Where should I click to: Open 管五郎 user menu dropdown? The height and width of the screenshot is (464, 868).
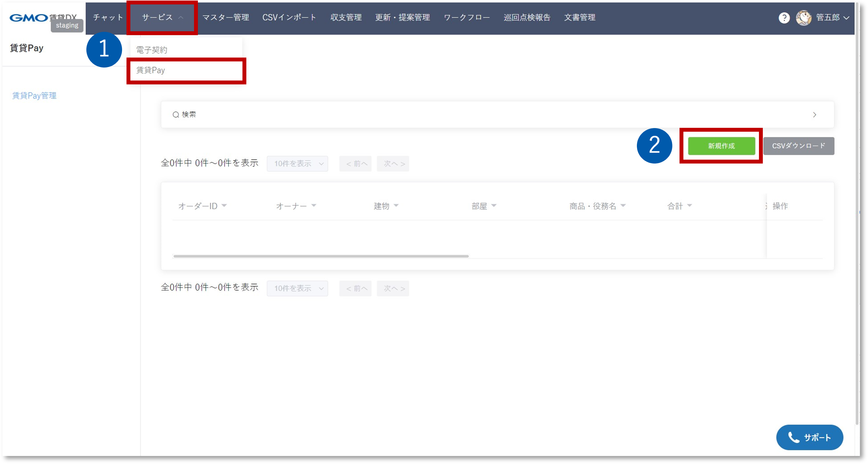(832, 17)
